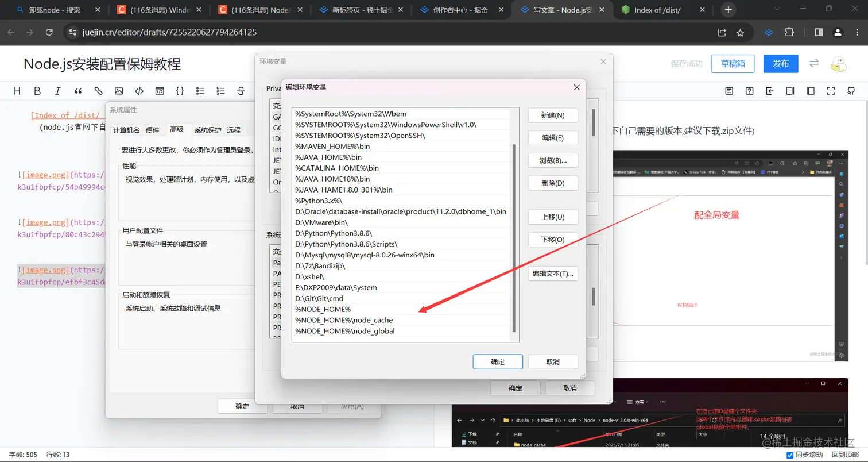Image resolution: width=868 pixels, height=462 pixels.
Task: Move entry down with 下移(O)
Action: (x=553, y=240)
